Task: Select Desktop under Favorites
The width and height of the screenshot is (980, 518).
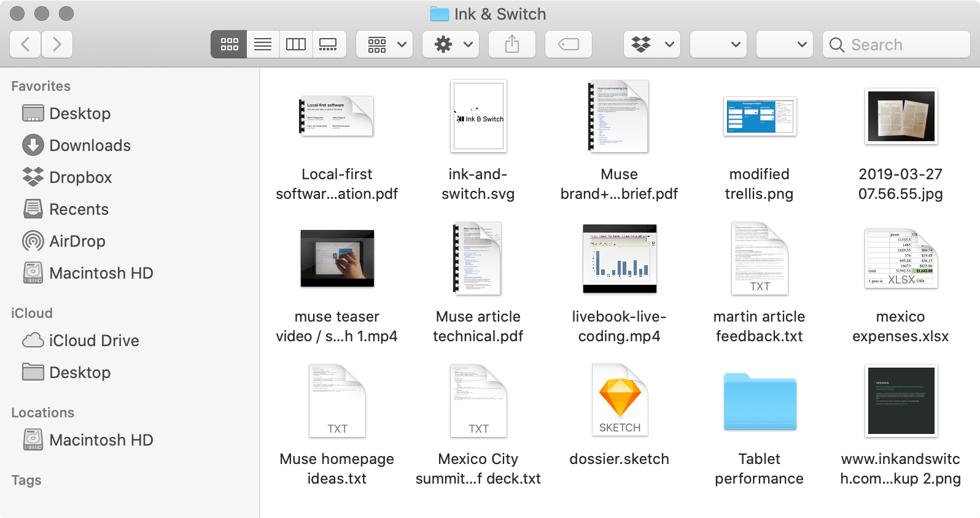Action: (80, 114)
